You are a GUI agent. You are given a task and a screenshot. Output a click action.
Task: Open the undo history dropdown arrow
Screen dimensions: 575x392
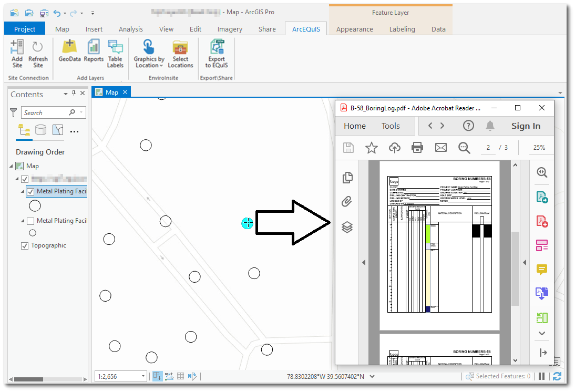point(65,13)
